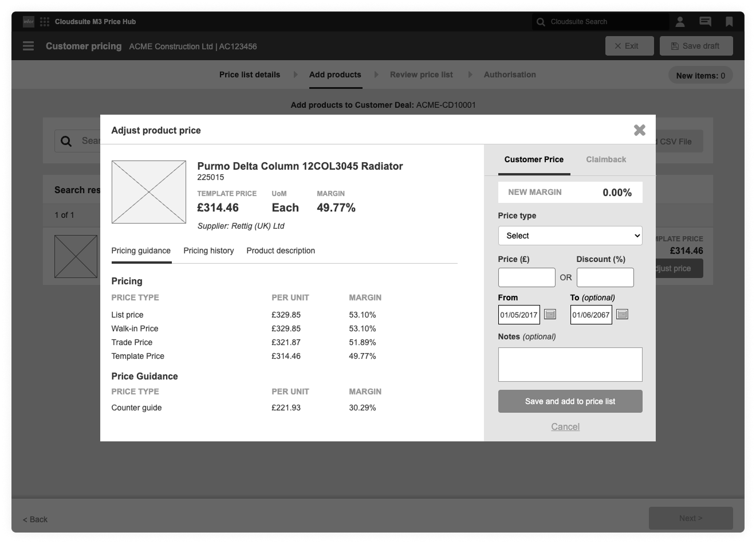Select the Add products step
Viewport: 756px width, 544px height.
coord(335,75)
